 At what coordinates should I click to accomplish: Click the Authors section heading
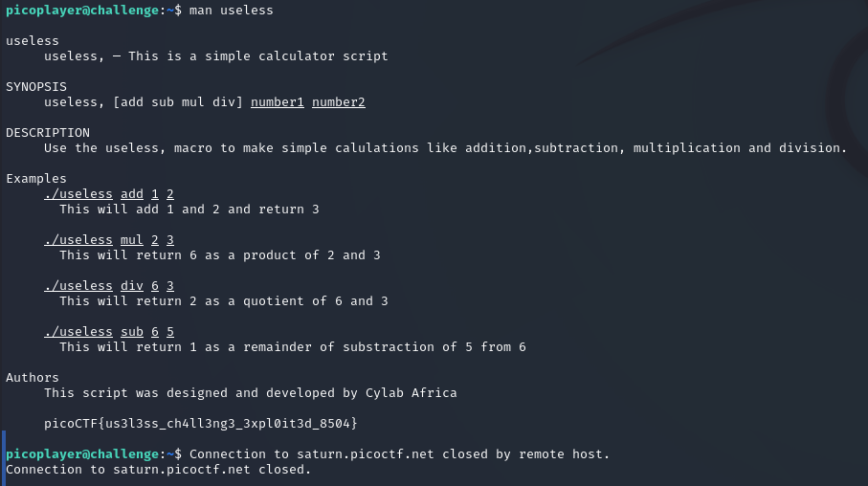click(x=32, y=378)
